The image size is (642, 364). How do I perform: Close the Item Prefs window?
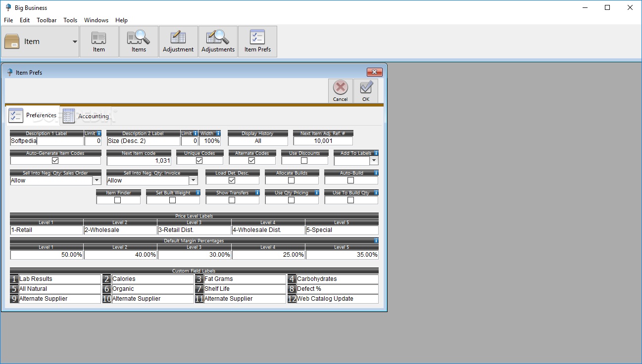(374, 72)
